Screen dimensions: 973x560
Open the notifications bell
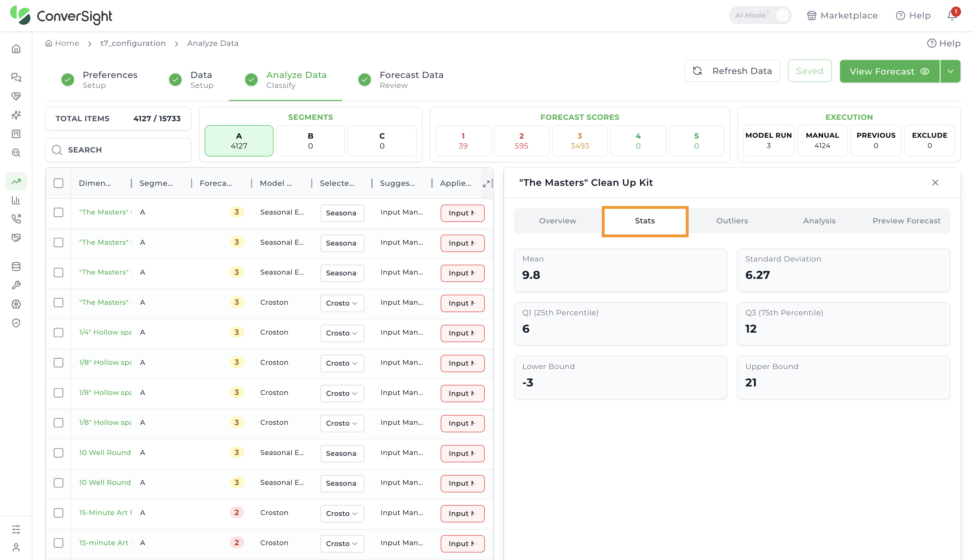952,15
